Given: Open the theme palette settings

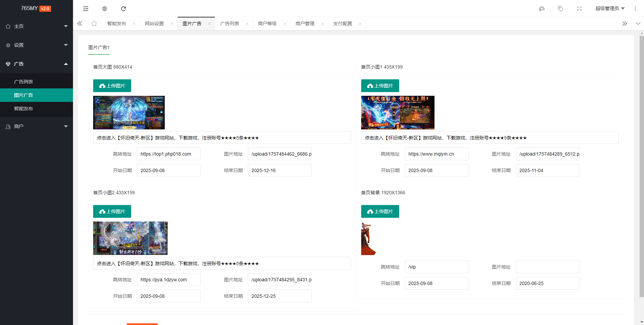Looking at the screenshot, I should pos(542,8).
